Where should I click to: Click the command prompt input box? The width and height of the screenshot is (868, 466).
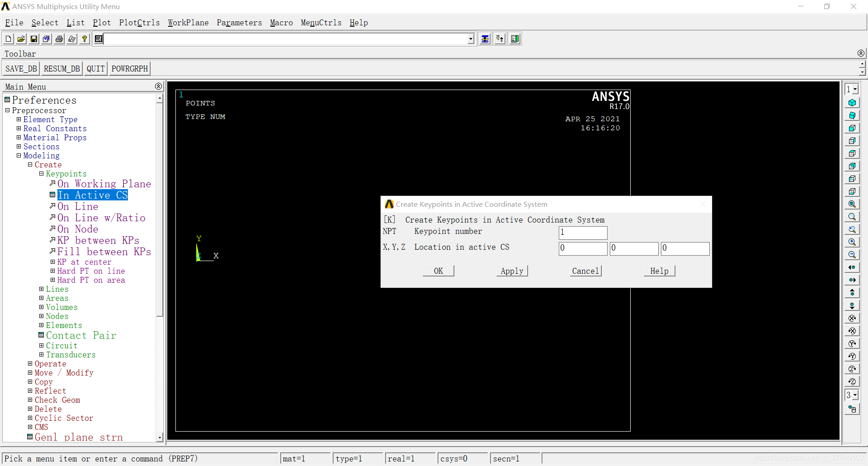[286, 39]
